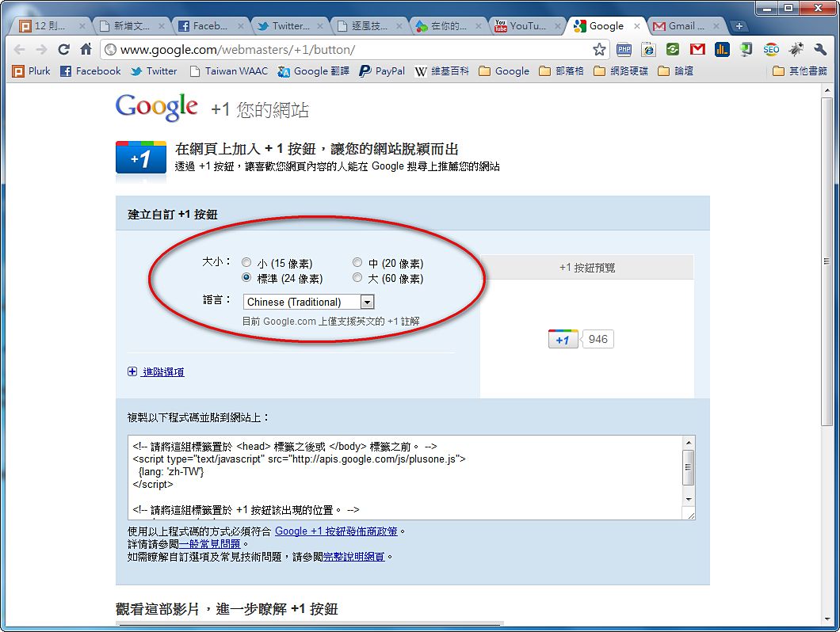This screenshot has width=840, height=632.
Task: Switch to the Gmail tab
Action: point(686,25)
